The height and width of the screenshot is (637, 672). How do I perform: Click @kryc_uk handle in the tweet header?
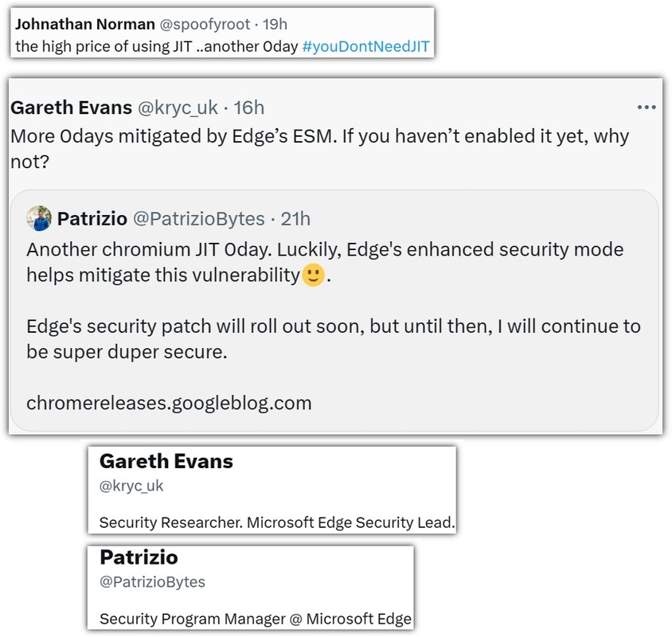(x=178, y=108)
